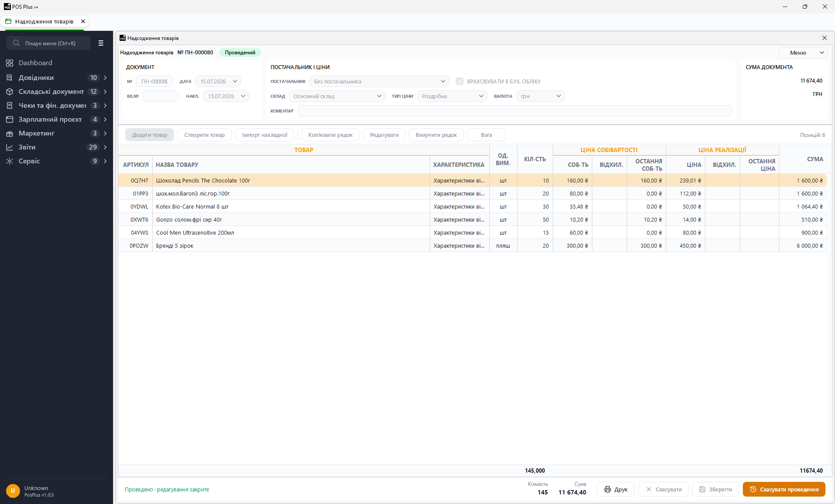Click the Вх.№ input field

[x=161, y=96]
